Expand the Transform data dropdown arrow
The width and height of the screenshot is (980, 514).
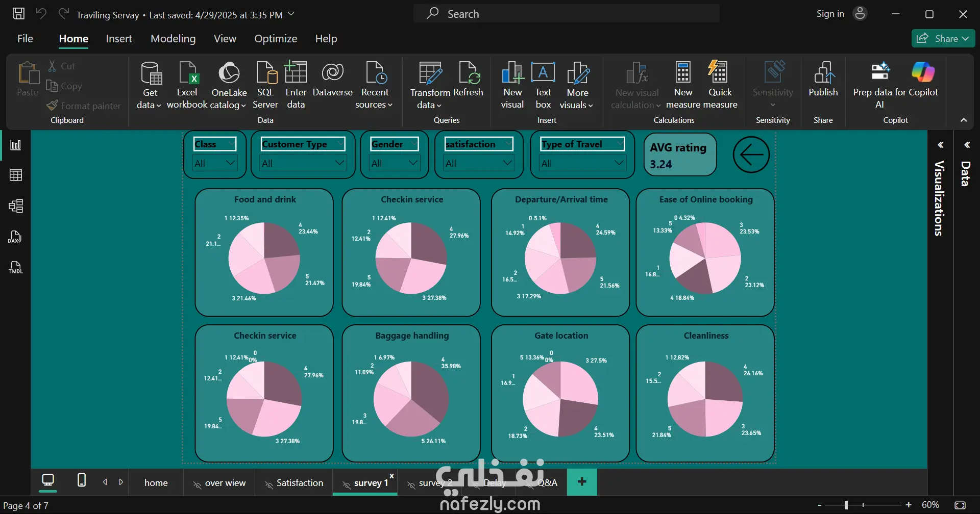click(439, 106)
